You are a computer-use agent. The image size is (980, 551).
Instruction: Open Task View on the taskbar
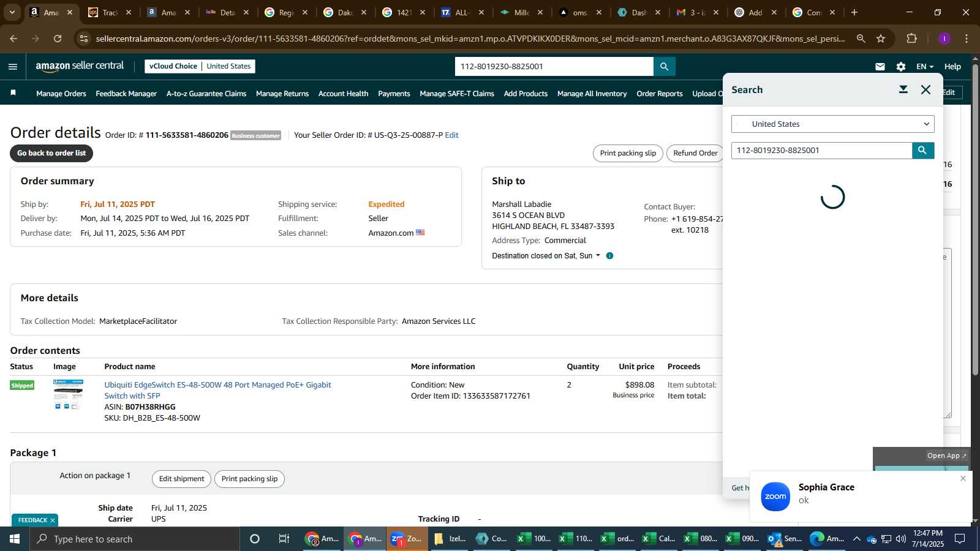[x=284, y=539]
